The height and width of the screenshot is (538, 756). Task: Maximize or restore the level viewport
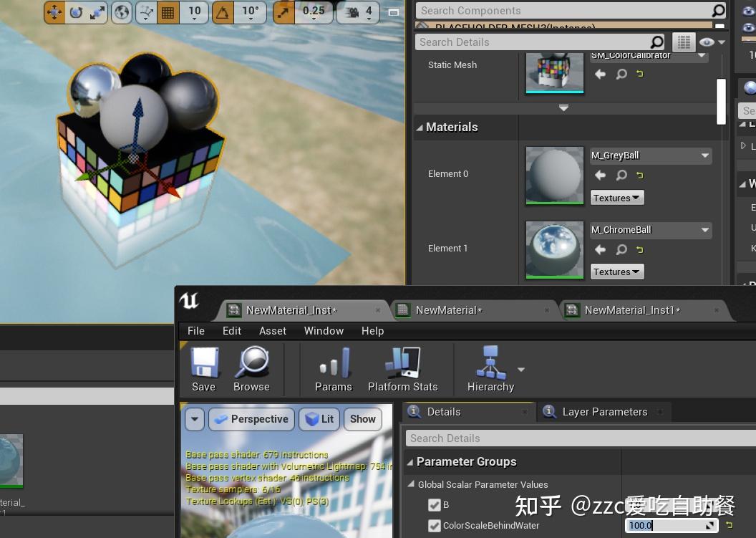pos(394,13)
